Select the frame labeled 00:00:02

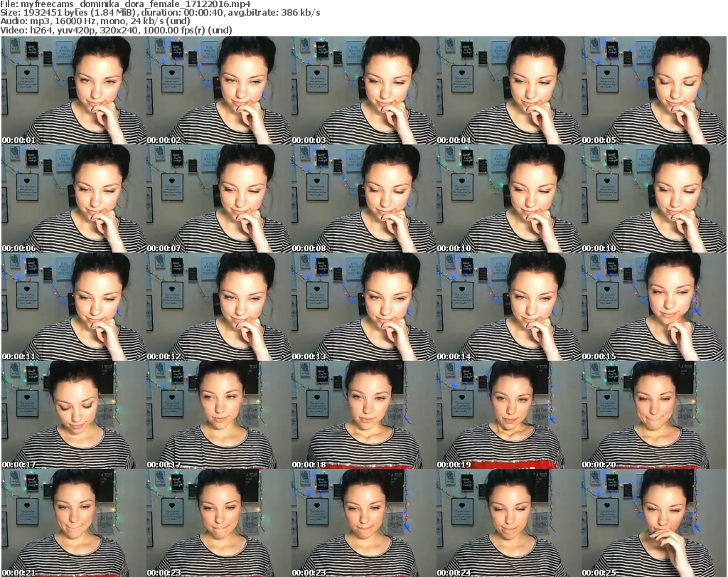pos(219,91)
